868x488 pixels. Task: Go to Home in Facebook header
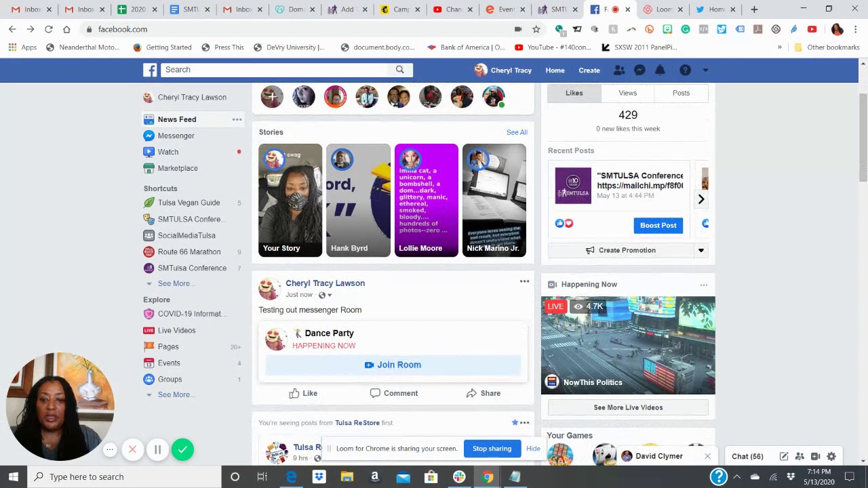coord(555,70)
